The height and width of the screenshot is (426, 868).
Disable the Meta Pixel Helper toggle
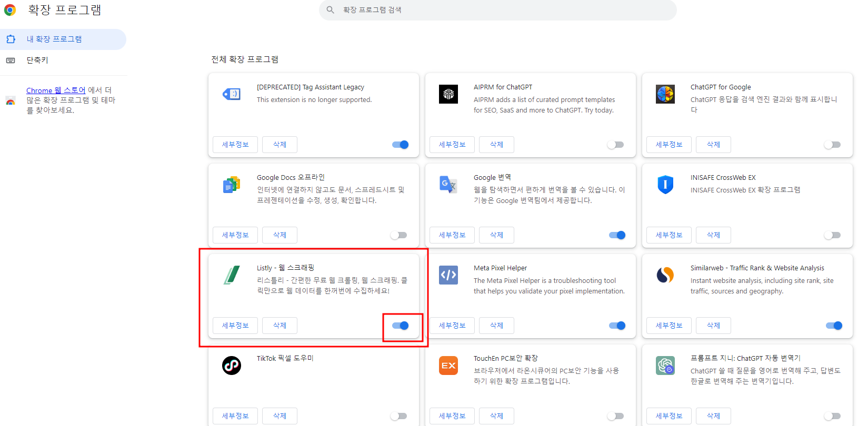point(617,326)
